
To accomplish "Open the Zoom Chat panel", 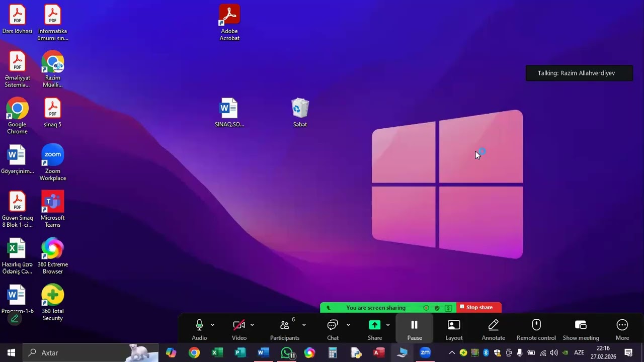I will [333, 329].
